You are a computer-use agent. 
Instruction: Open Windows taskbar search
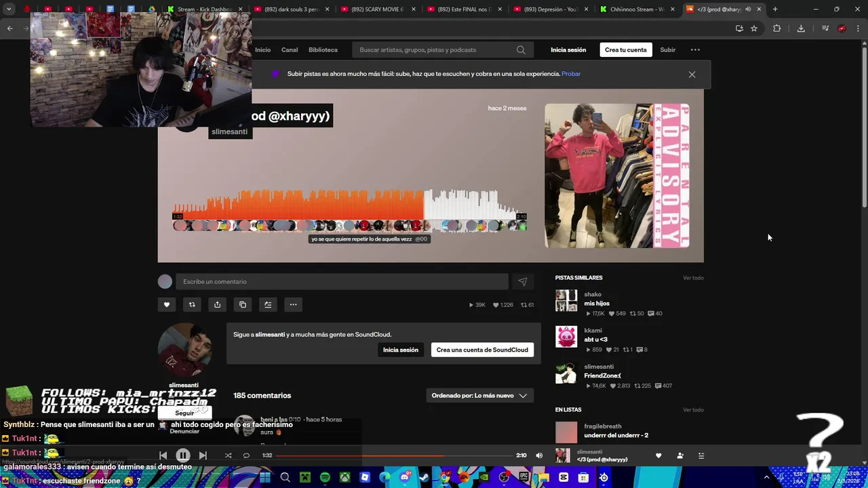pyautogui.click(x=285, y=477)
